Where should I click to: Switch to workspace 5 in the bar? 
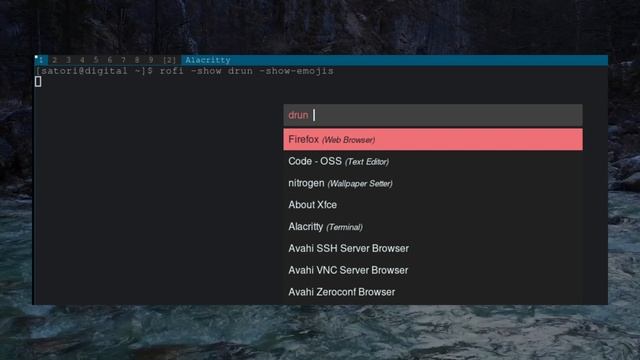[x=96, y=60]
